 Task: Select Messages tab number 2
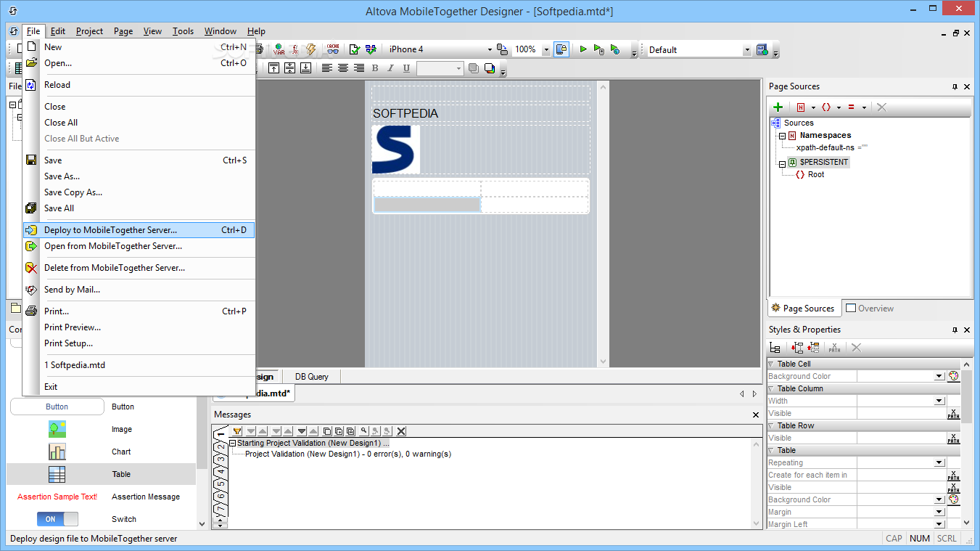[221, 447]
